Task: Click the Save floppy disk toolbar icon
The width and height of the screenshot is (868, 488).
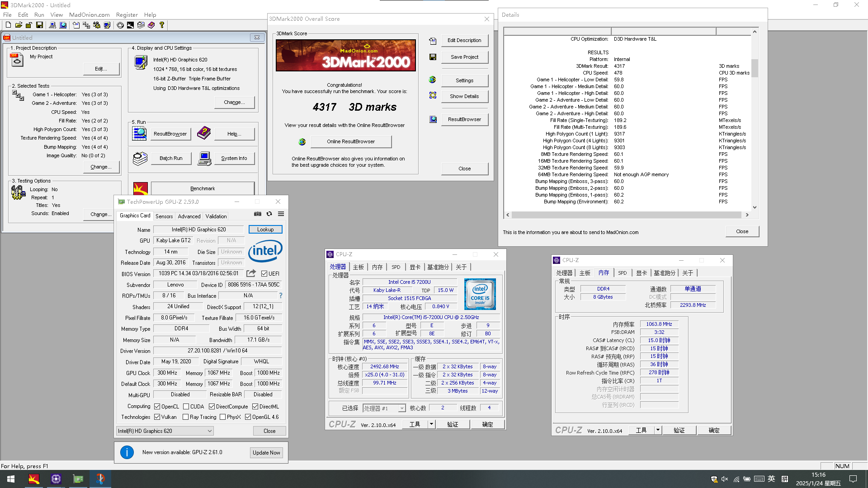Action: point(39,25)
